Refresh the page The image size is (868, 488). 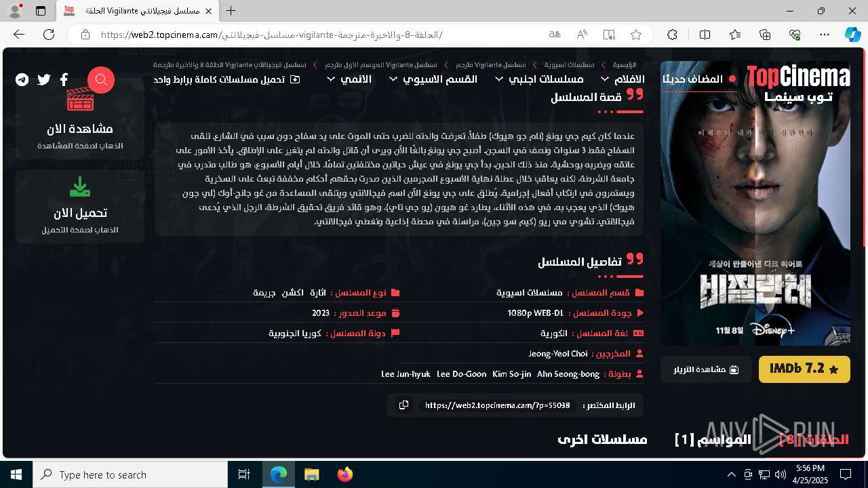[49, 35]
